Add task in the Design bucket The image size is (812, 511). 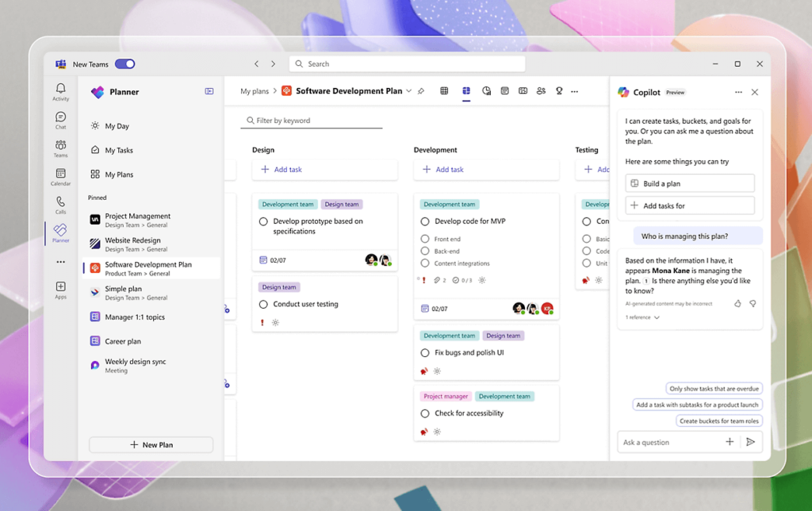click(324, 170)
